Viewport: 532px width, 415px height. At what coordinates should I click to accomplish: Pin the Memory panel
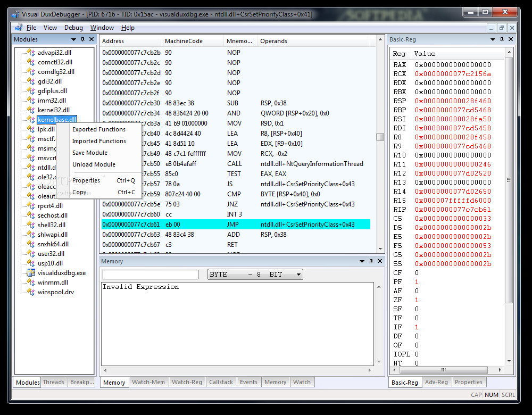click(371, 261)
